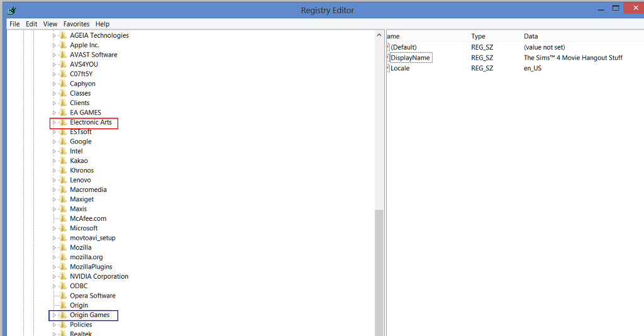This screenshot has height=336, width=644.
Task: Expand the Google key
Action: pyautogui.click(x=54, y=142)
